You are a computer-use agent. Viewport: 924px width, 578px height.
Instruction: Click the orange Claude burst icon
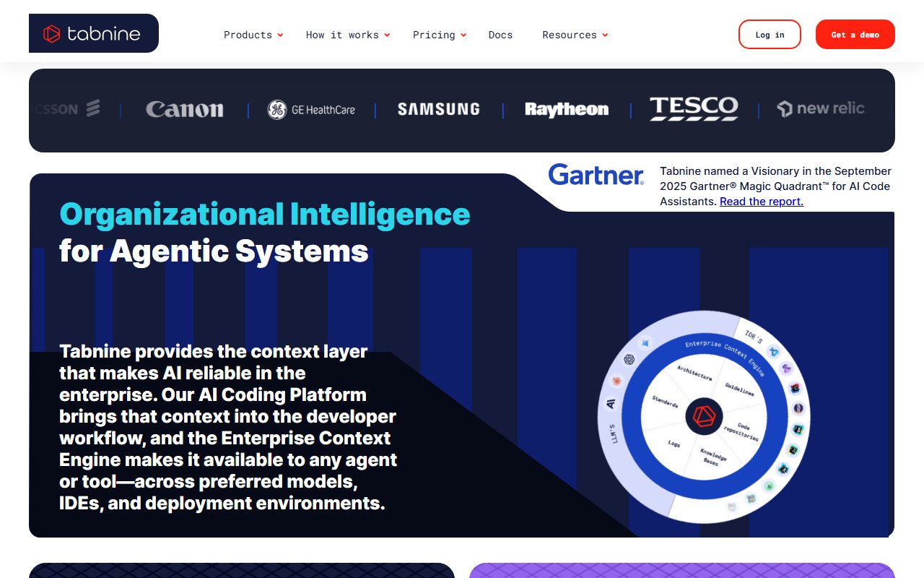[616, 381]
